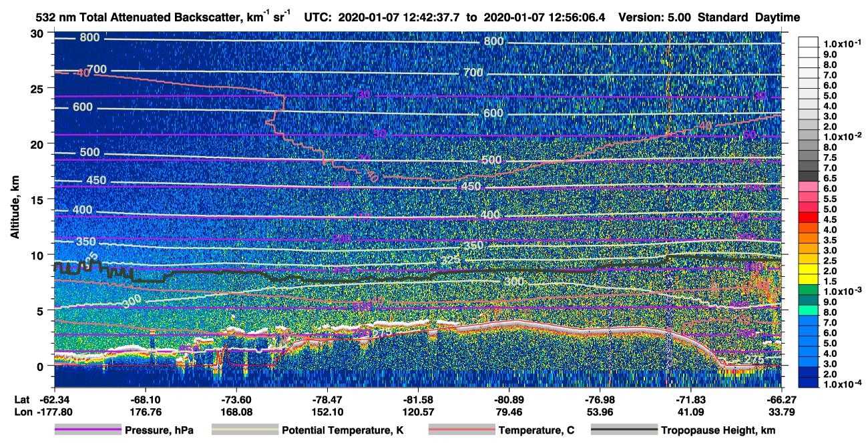Viewport: 868px width, 445px height.
Task: Click the longitude value '33.79'
Action: [781, 412]
